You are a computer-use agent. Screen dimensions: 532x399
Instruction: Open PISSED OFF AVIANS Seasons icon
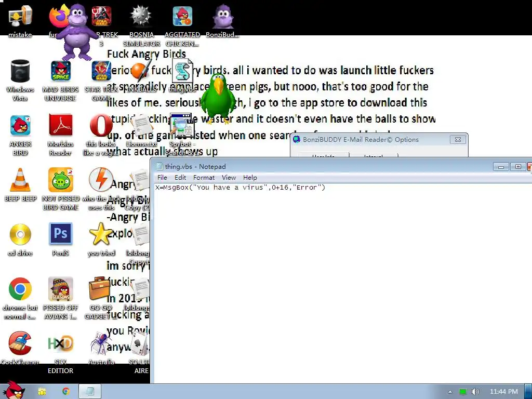click(x=60, y=289)
